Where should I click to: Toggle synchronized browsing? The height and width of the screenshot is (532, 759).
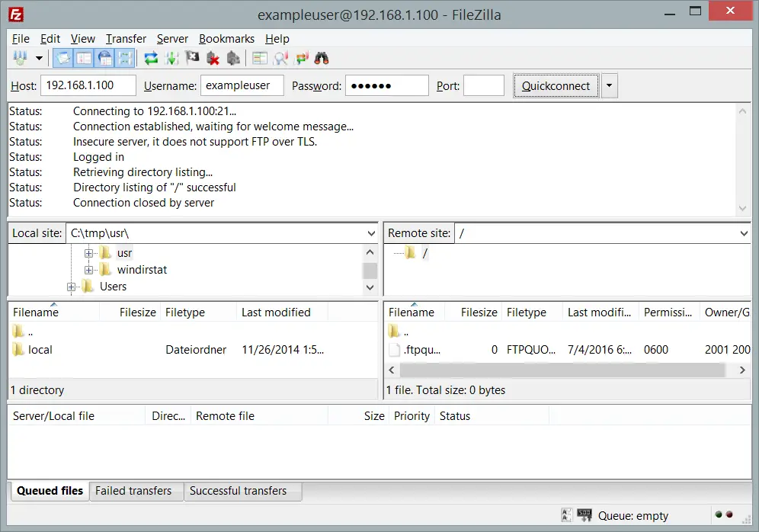tap(302, 59)
